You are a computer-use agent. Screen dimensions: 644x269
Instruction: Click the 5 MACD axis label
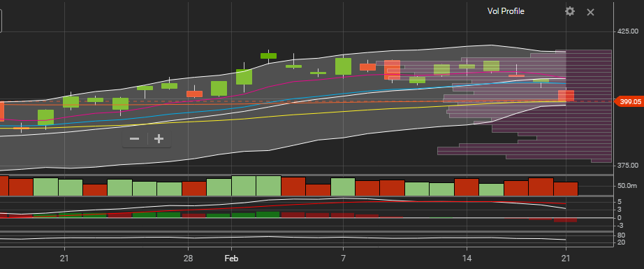click(620, 202)
